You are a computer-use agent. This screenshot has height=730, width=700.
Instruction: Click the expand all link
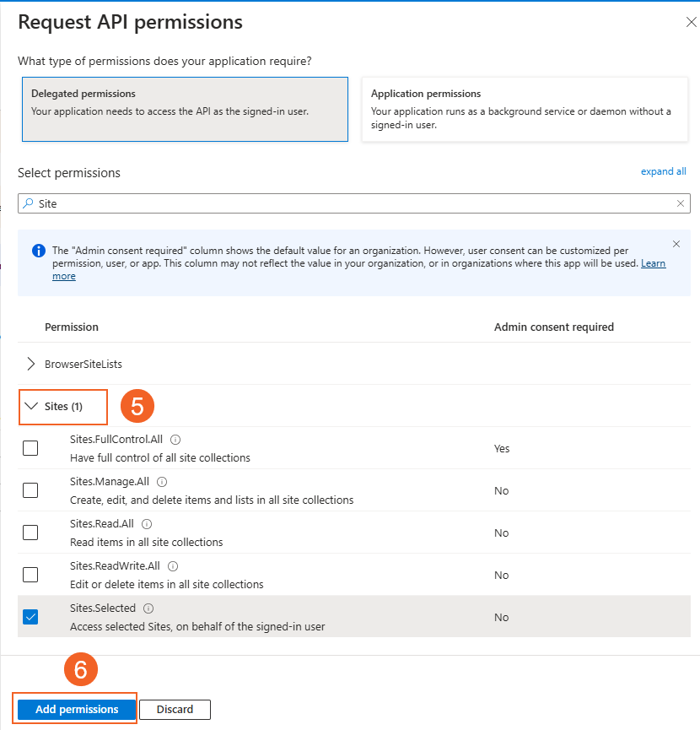(x=663, y=171)
